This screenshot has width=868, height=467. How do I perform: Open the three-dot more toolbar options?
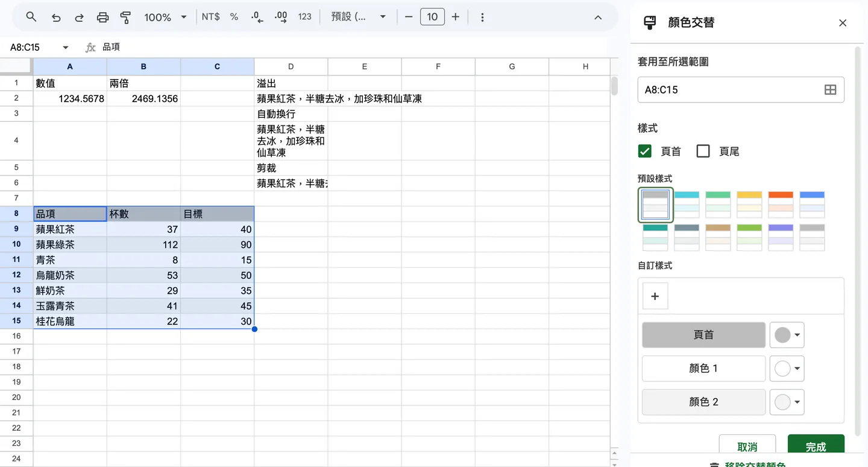pyautogui.click(x=482, y=17)
